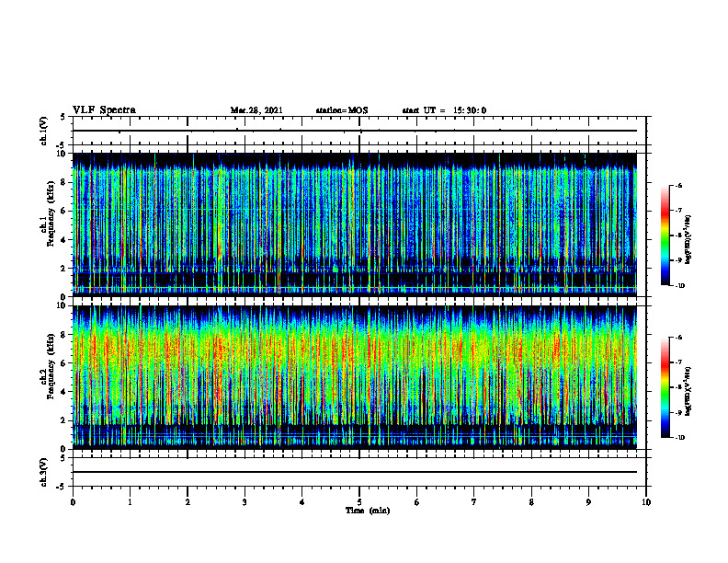Click the '8' kHz tick on ch.1 frequency axis
The height and width of the screenshot is (563, 728).
point(64,182)
